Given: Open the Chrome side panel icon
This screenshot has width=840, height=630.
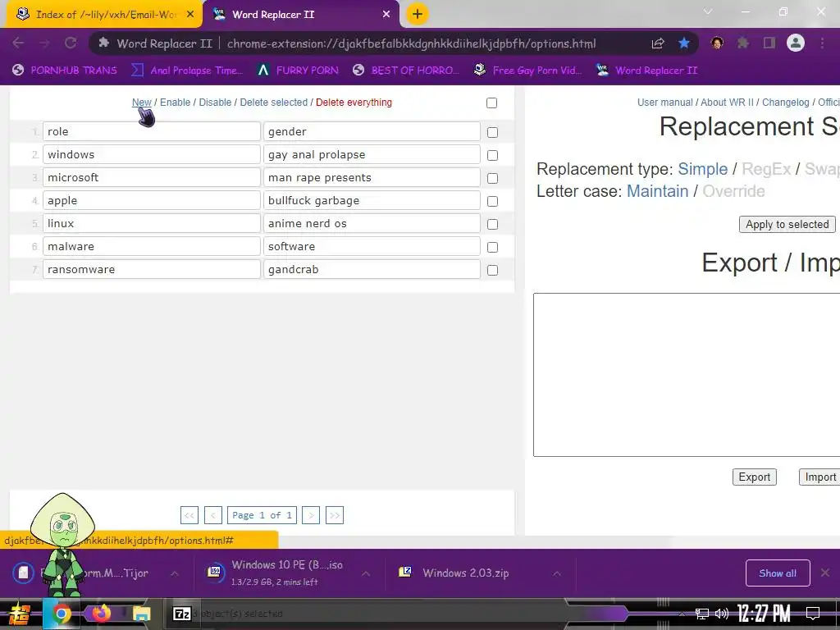Looking at the screenshot, I should tap(769, 43).
